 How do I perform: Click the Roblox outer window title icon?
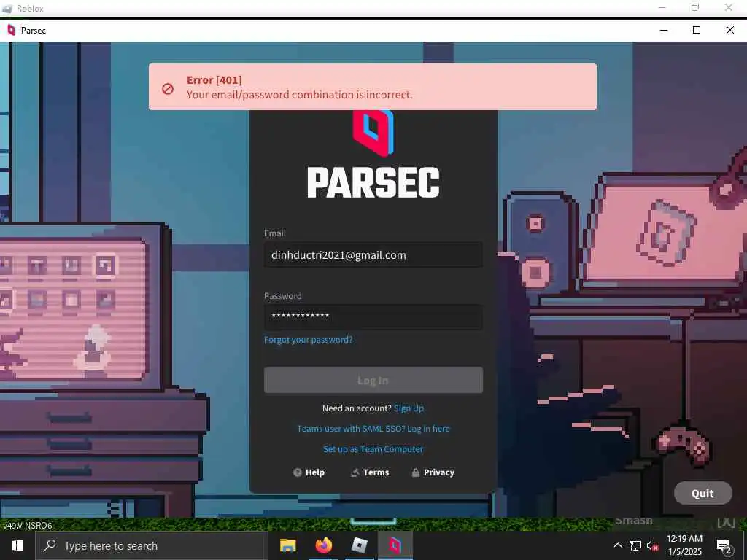click(x=7, y=9)
